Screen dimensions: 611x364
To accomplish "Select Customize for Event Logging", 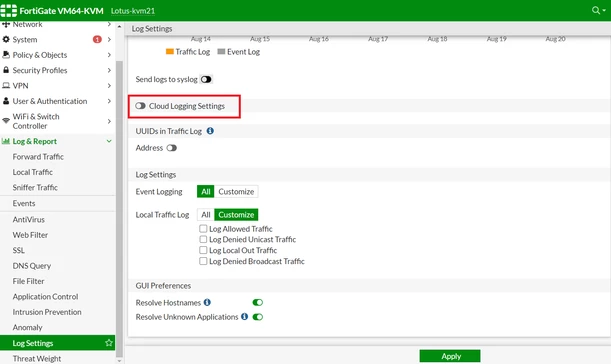I will [236, 192].
